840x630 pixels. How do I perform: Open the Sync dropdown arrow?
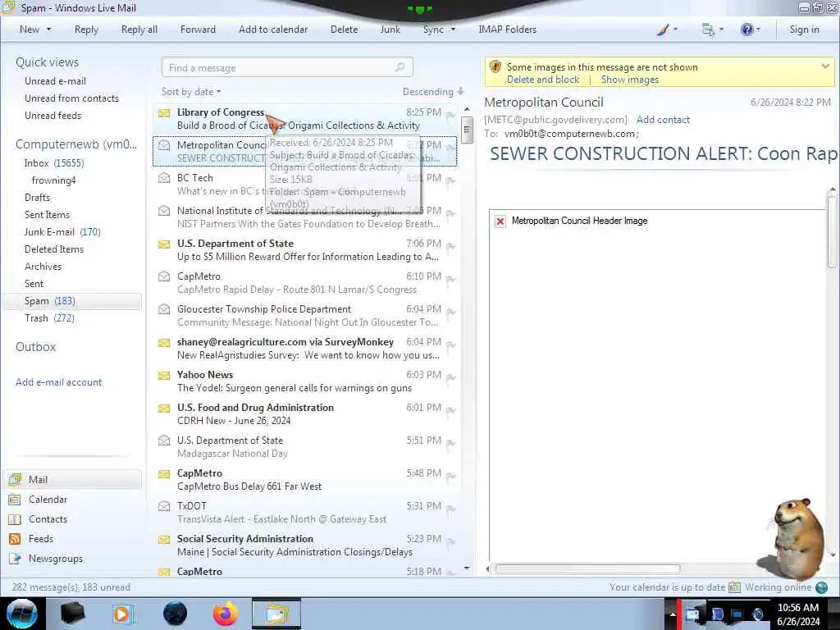[x=453, y=30]
